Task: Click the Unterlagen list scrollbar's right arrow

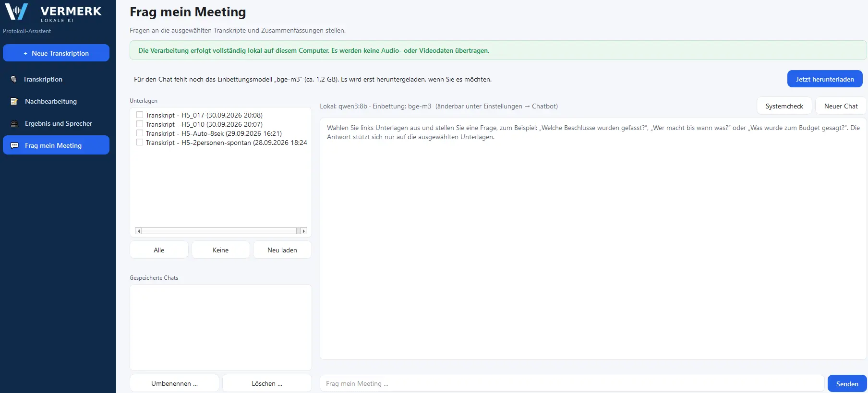Action: tap(303, 231)
